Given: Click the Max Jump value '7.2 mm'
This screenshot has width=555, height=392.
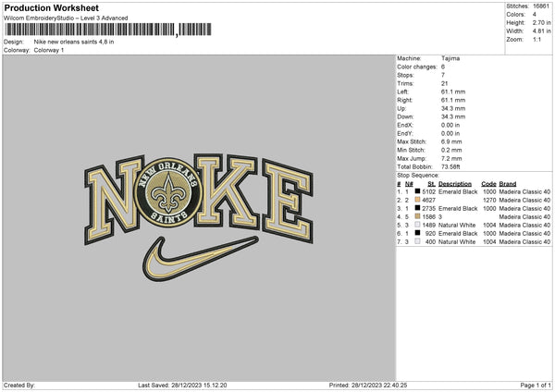Looking at the screenshot, I should [451, 158].
